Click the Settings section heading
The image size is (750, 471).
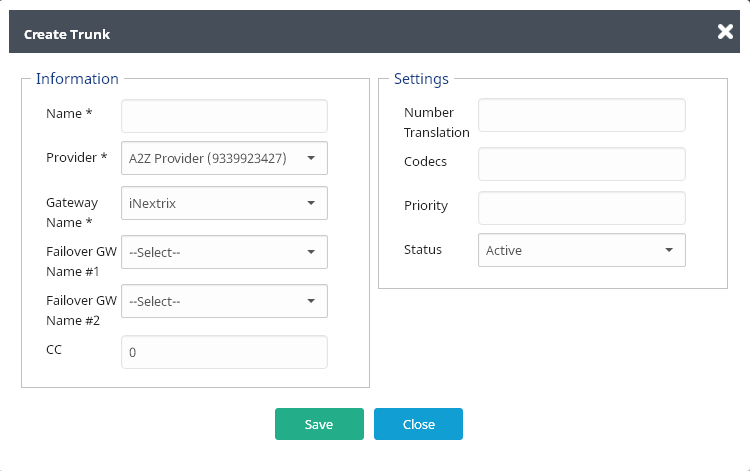click(x=421, y=79)
